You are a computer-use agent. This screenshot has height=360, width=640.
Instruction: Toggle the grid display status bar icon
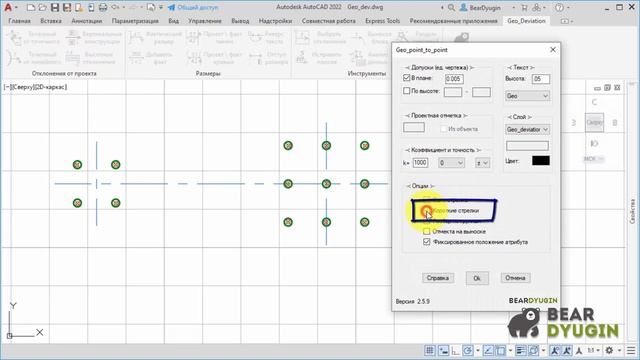click(x=430, y=350)
